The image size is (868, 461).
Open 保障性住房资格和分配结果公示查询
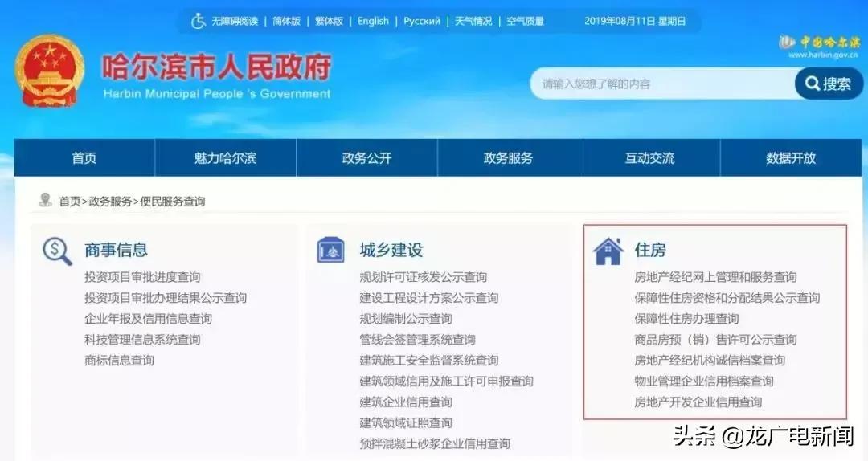pos(727,298)
